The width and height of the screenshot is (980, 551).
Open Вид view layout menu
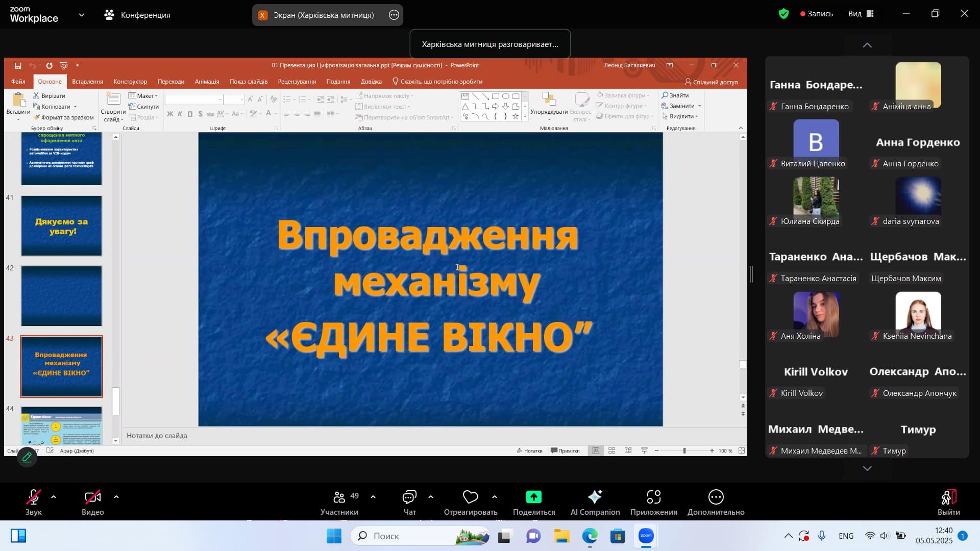862,14
